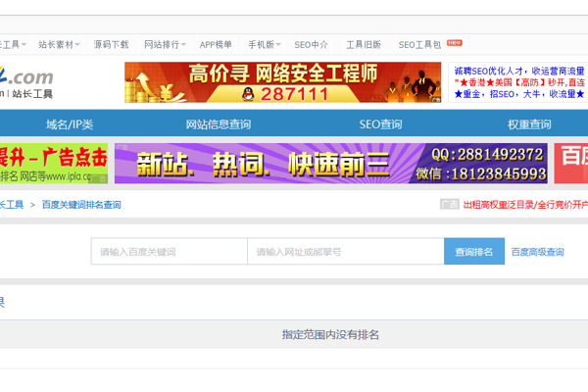Image resolution: width=588 pixels, height=392 pixels.
Task: Click the 查询排名 button
Action: 474,251
